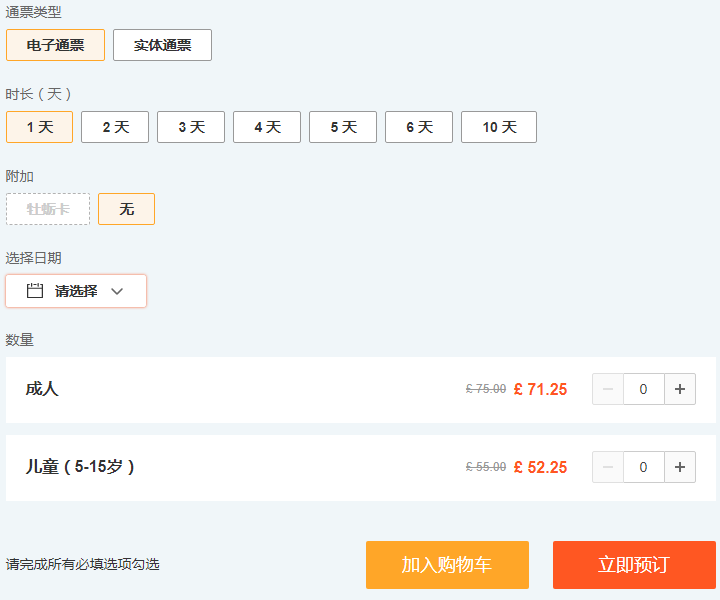The width and height of the screenshot is (720, 600).
Task: Click the 附加 section heading
Action: pos(19,176)
